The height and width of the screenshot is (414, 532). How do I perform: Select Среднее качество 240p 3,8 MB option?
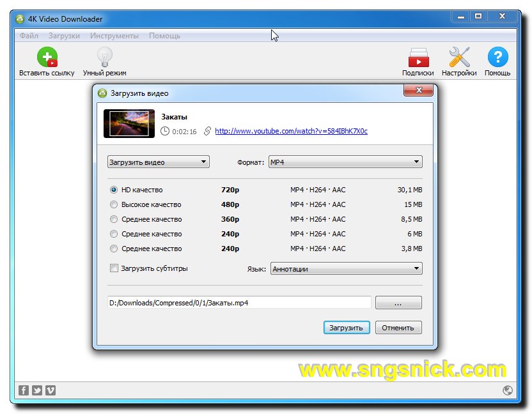[114, 249]
